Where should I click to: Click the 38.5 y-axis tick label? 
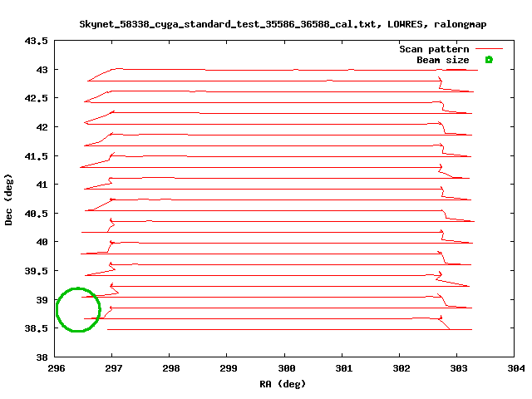coord(36,328)
